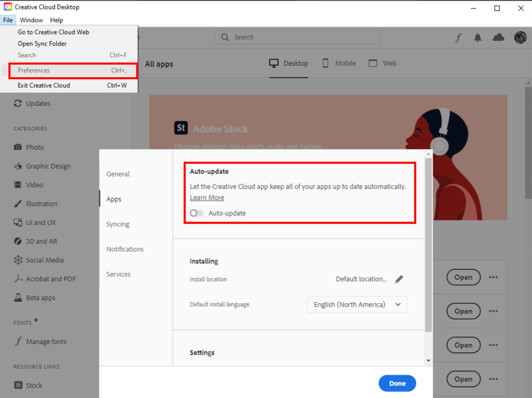Open the Learn More link
This screenshot has height=398, width=532.
(207, 198)
